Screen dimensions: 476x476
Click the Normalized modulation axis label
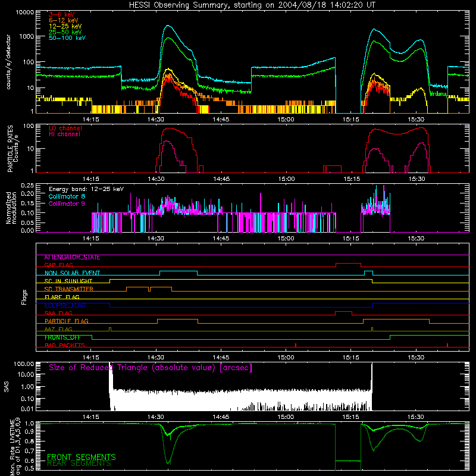coord(11,208)
